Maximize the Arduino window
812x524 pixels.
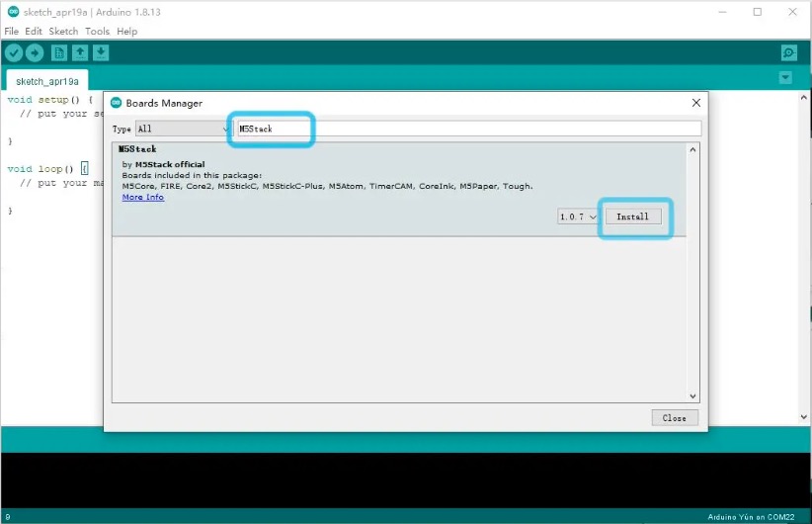point(758,12)
